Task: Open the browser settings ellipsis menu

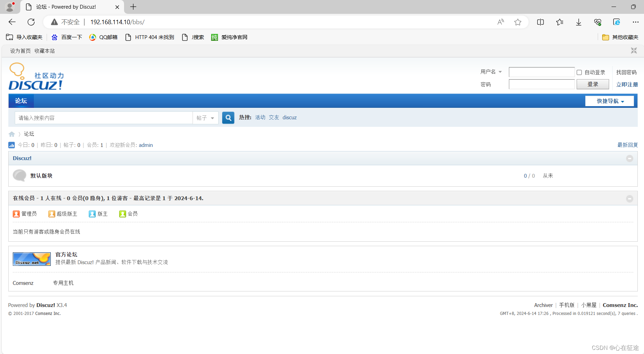Action: click(x=636, y=22)
